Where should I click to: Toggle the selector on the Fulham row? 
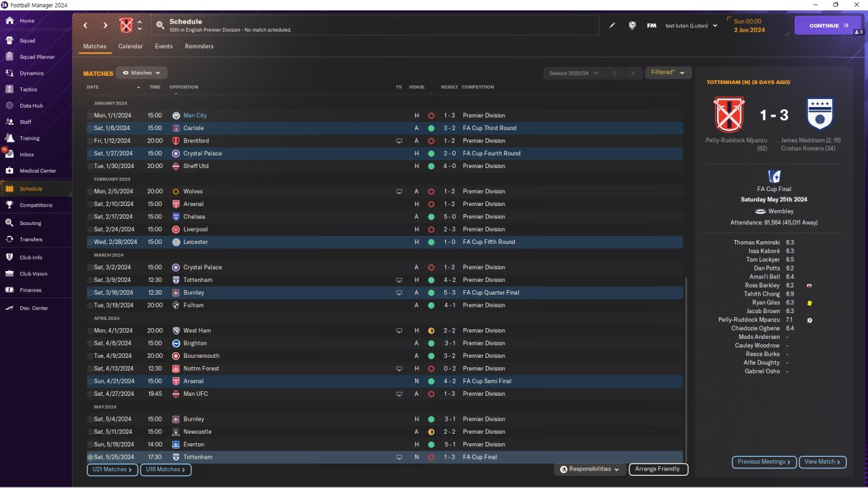click(90, 306)
